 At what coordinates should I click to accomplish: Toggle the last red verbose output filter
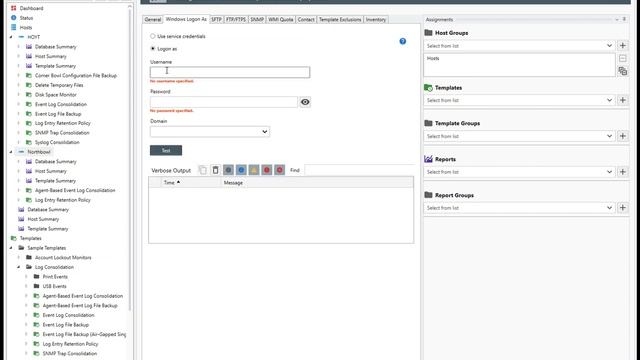click(280, 170)
